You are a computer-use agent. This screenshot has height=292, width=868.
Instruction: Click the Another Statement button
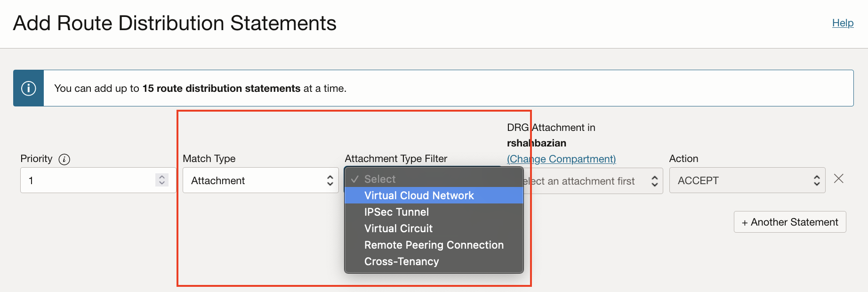789,222
